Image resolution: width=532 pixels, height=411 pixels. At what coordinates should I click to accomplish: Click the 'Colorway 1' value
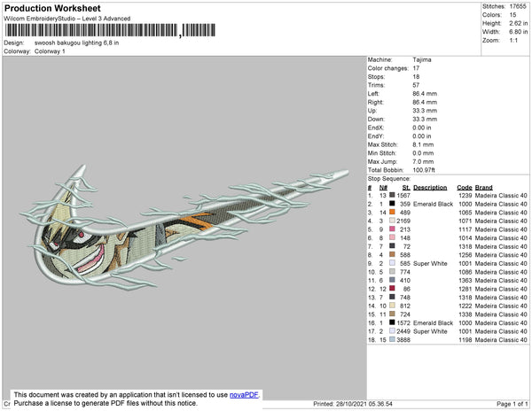(x=50, y=51)
